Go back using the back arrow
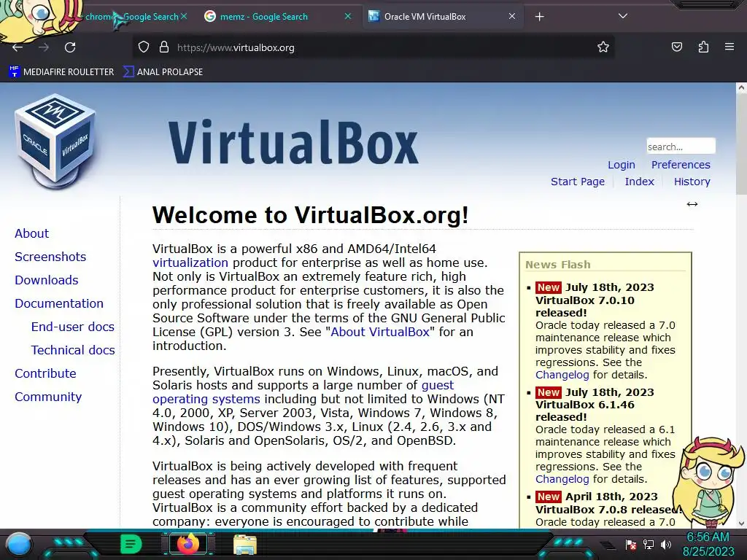747x560 pixels. coord(18,47)
